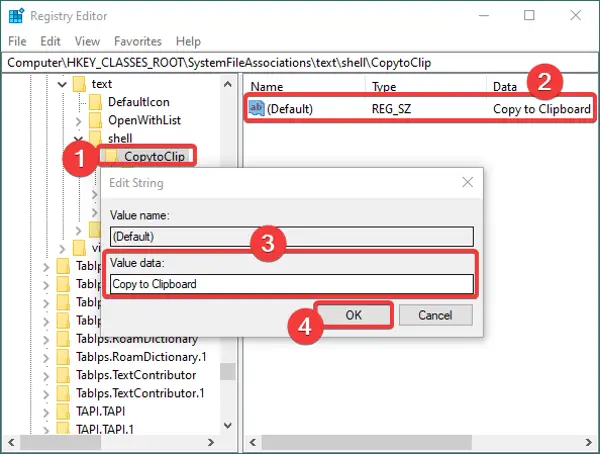Click the Tablps.TextContributor.1 folder icon

(x=63, y=393)
